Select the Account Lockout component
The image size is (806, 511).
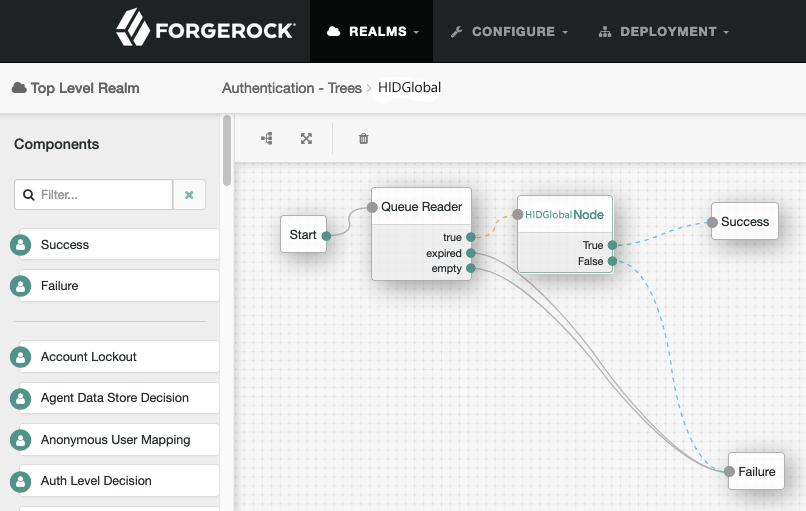pos(119,356)
